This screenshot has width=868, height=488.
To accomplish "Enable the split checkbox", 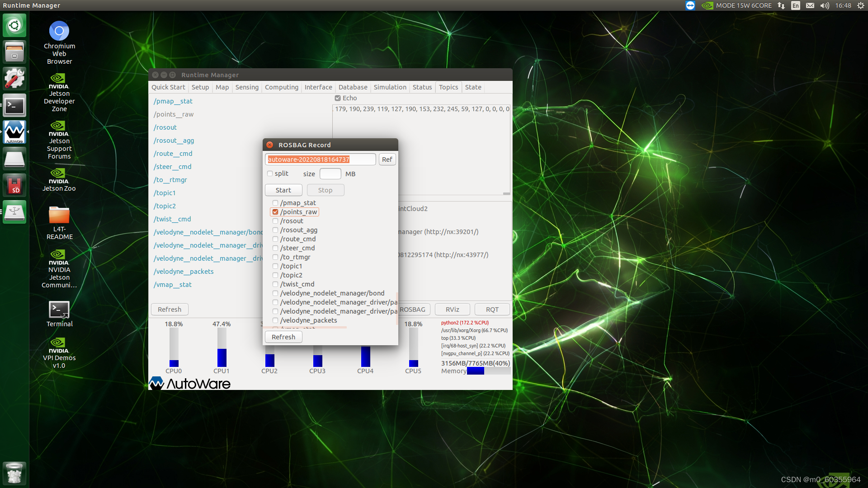I will [270, 174].
